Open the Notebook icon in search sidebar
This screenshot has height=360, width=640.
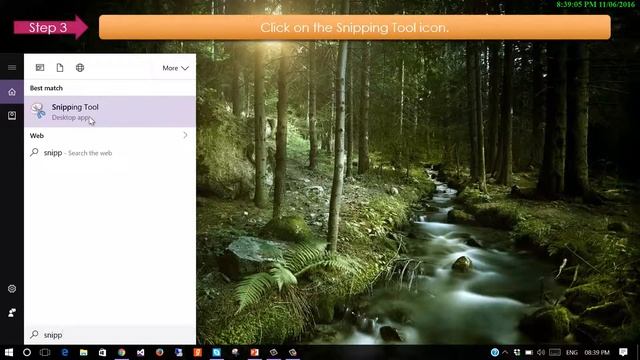pos(12,116)
